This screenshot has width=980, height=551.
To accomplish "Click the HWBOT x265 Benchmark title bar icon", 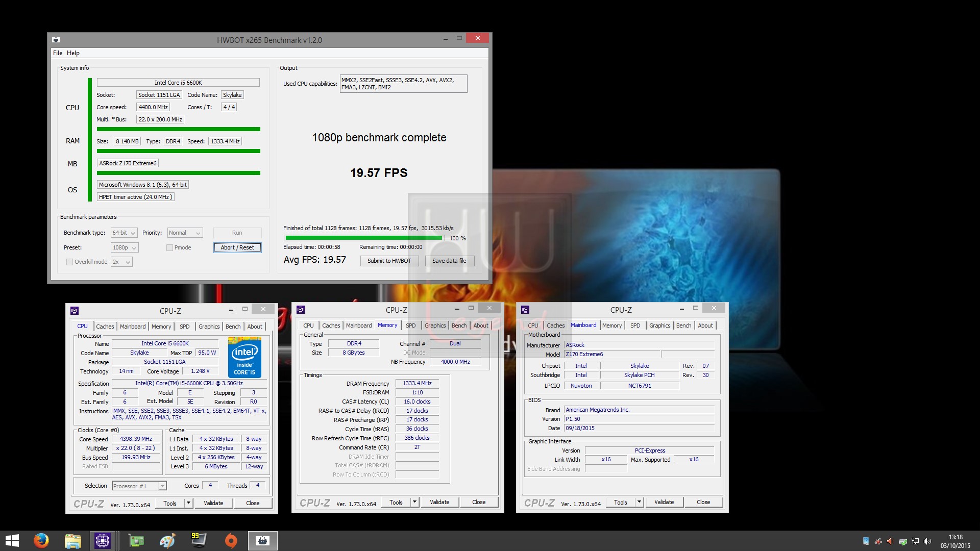I will click(x=56, y=40).
